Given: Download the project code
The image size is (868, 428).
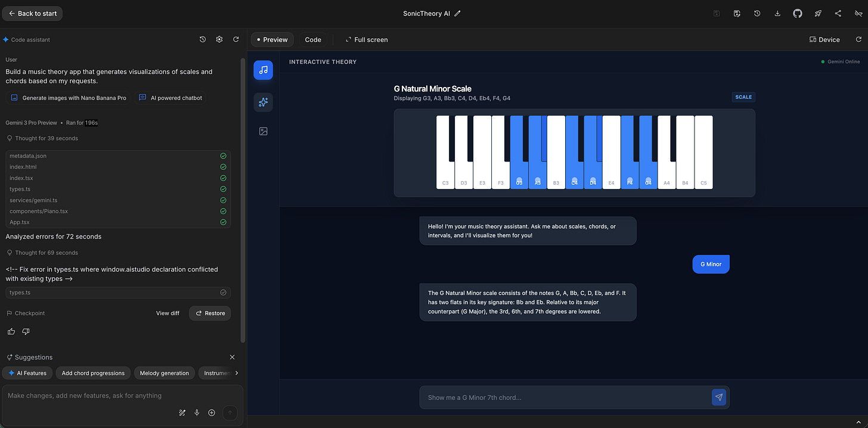Looking at the screenshot, I should tap(777, 13).
